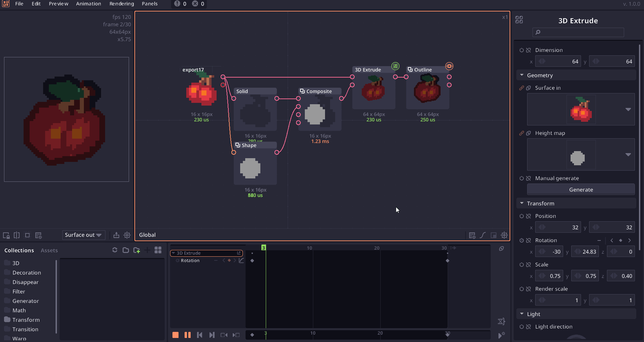This screenshot has width=644, height=342.
Task: Click the graph curve connection icon
Action: [483, 235]
